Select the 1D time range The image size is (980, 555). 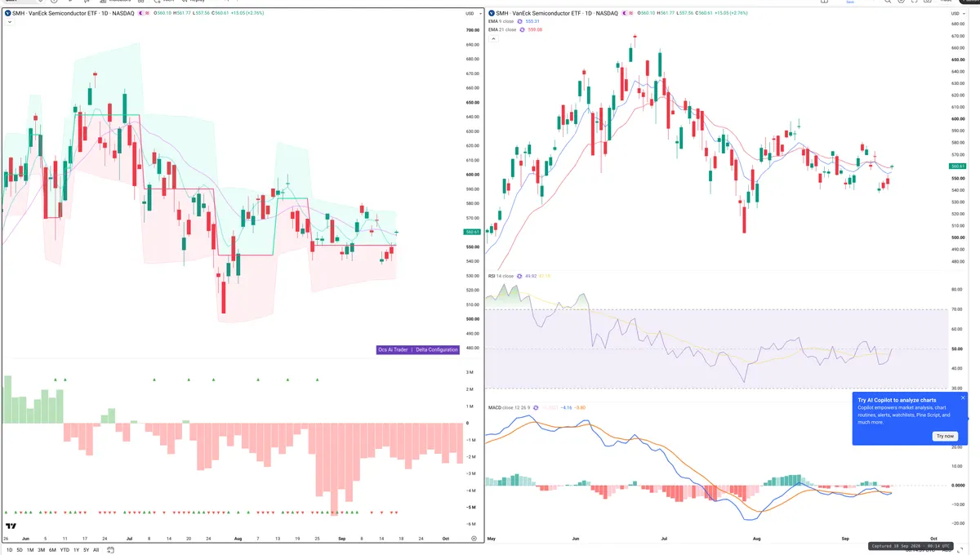click(x=8, y=550)
